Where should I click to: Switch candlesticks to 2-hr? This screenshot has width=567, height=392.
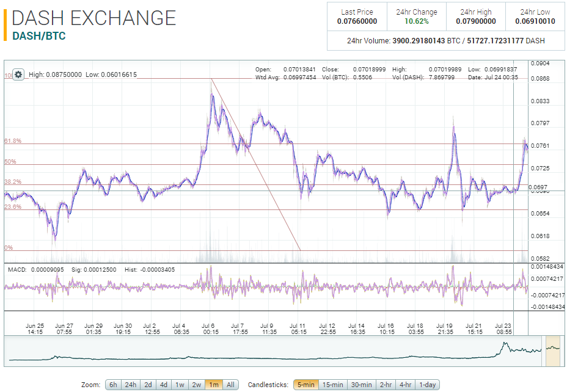tap(386, 385)
